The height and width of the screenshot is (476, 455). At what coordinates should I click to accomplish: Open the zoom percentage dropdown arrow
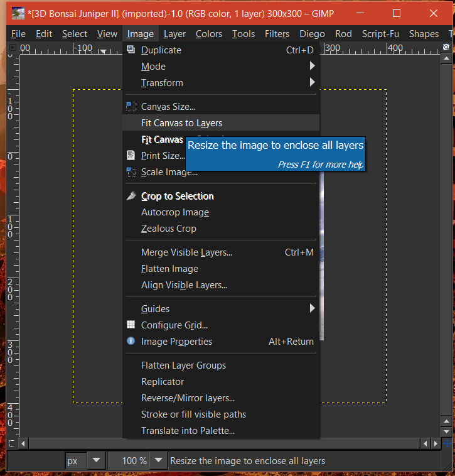point(158,460)
